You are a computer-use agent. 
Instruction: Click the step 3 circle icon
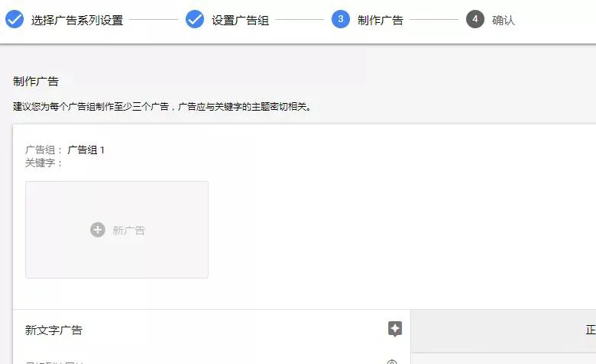(341, 19)
